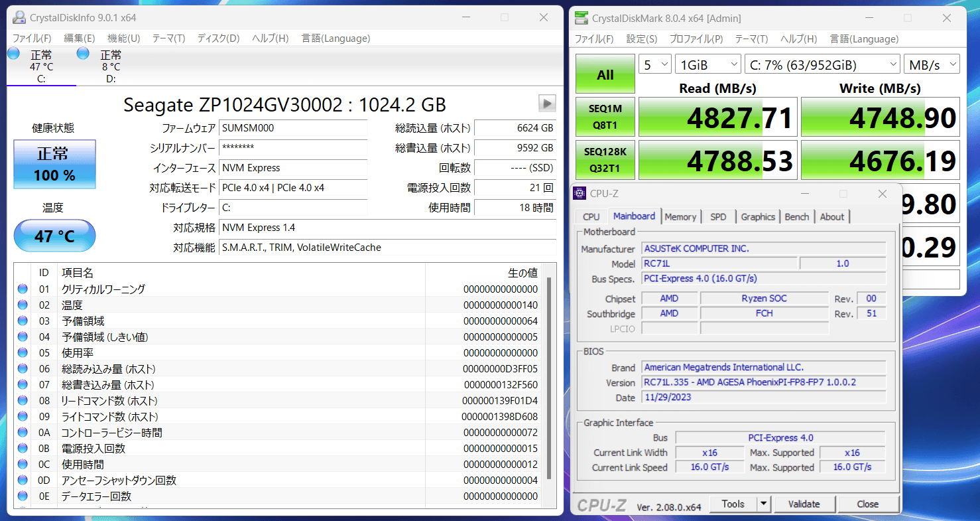Image resolution: width=980 pixels, height=521 pixels.
Task: Click the status icon for attribute 07
Action: tap(23, 384)
